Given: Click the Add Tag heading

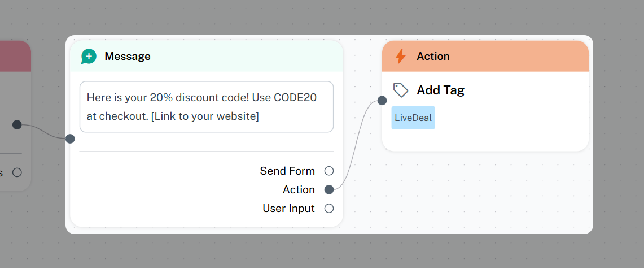Looking at the screenshot, I should (x=440, y=90).
